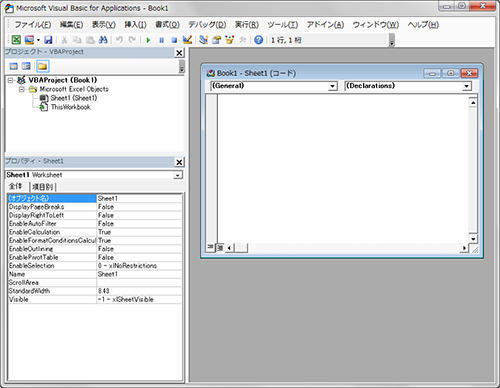Image resolution: width=500 pixels, height=388 pixels.
Task: Open Find with the binoculars icon
Action: (103, 40)
